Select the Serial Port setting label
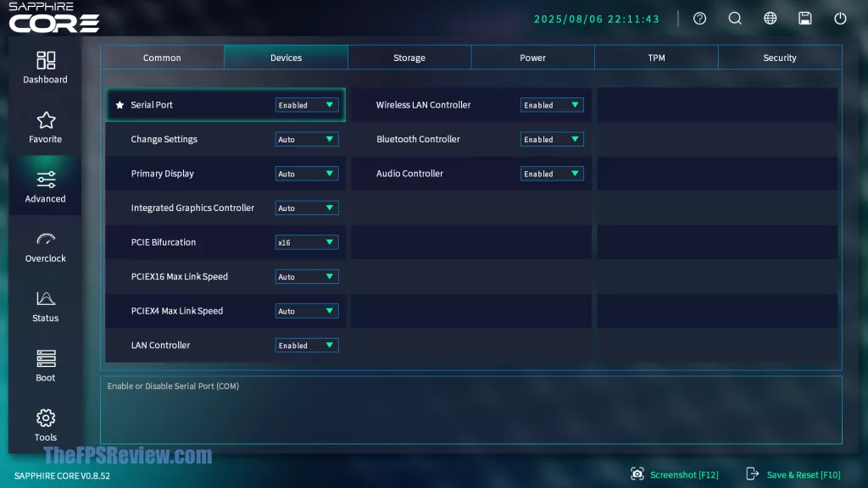868x488 pixels. [152, 104]
